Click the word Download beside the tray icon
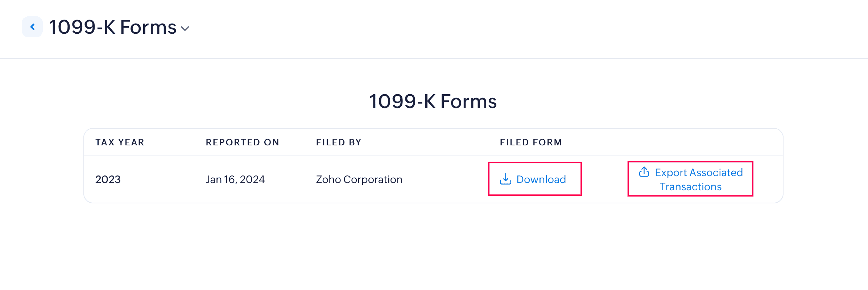Screen dimensions: 868x290 pyautogui.click(x=541, y=179)
